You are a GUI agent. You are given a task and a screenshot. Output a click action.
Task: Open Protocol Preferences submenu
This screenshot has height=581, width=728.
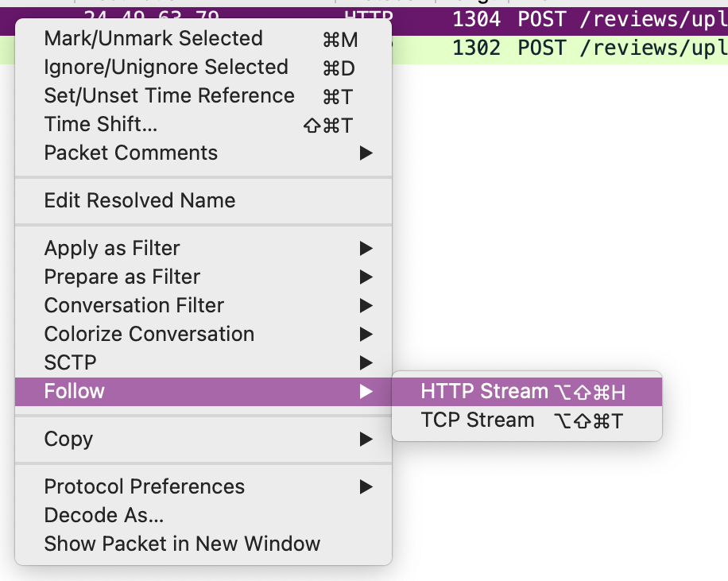coord(145,486)
